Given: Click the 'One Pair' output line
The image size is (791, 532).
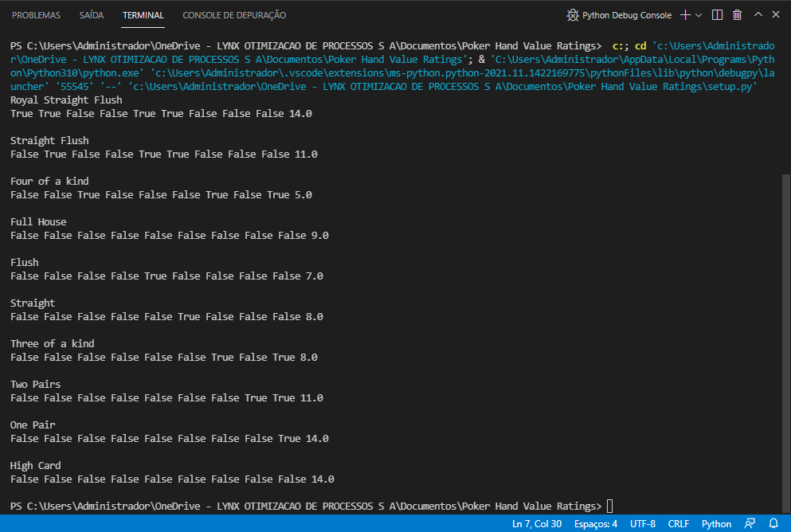Looking at the screenshot, I should [33, 425].
